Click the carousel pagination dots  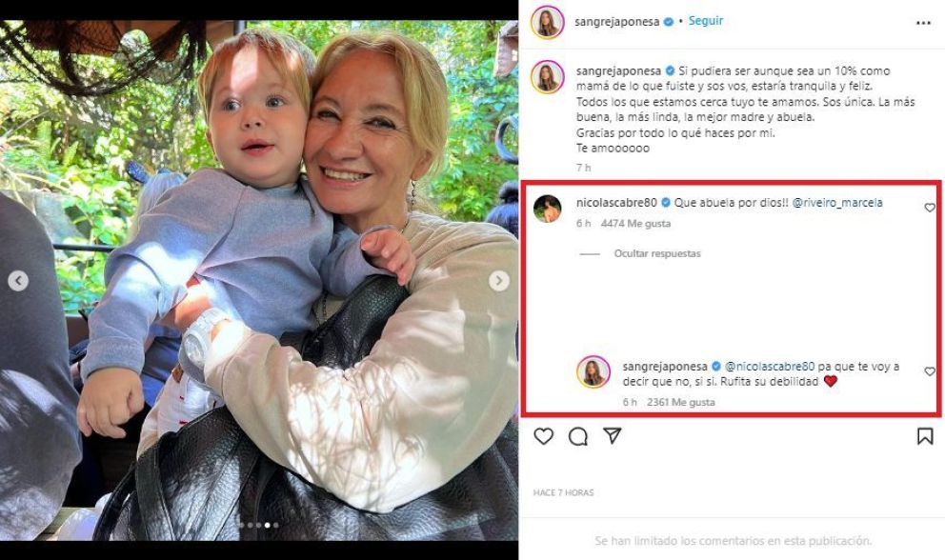pos(259,525)
